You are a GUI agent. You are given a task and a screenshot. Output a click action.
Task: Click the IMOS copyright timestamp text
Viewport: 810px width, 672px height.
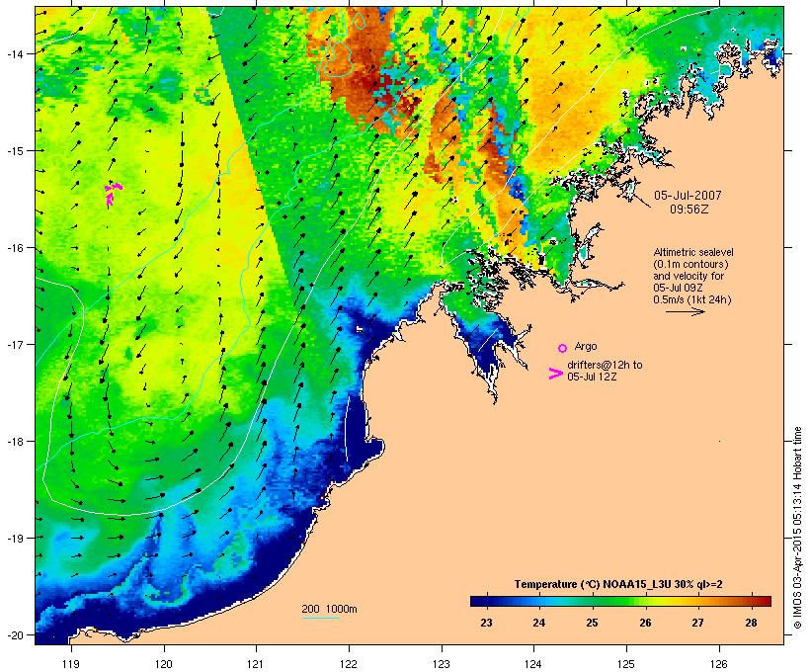(797, 528)
